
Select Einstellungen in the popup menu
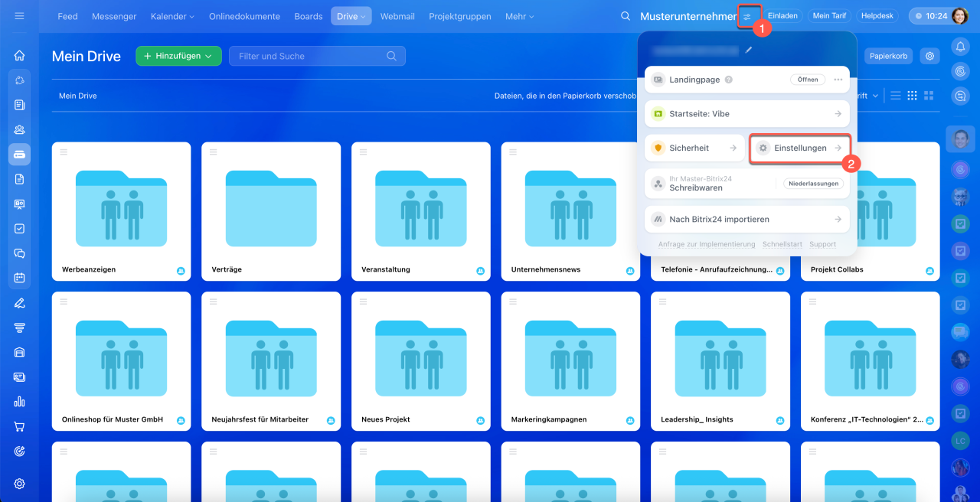click(x=800, y=148)
